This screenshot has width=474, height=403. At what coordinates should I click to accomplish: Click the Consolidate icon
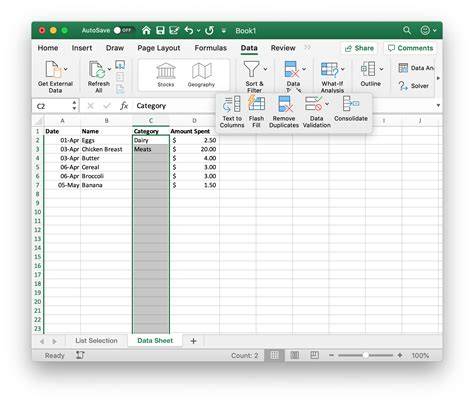pos(351,104)
